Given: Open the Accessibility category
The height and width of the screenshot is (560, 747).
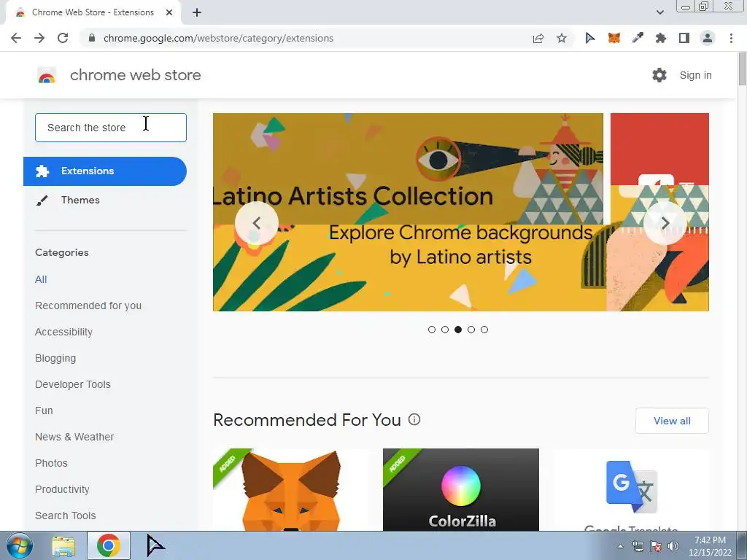Looking at the screenshot, I should click(64, 332).
